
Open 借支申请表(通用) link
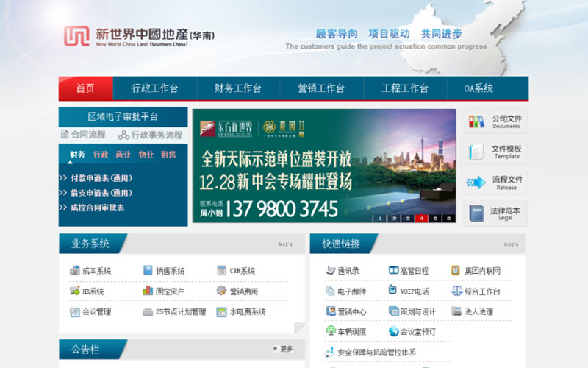[101, 193]
